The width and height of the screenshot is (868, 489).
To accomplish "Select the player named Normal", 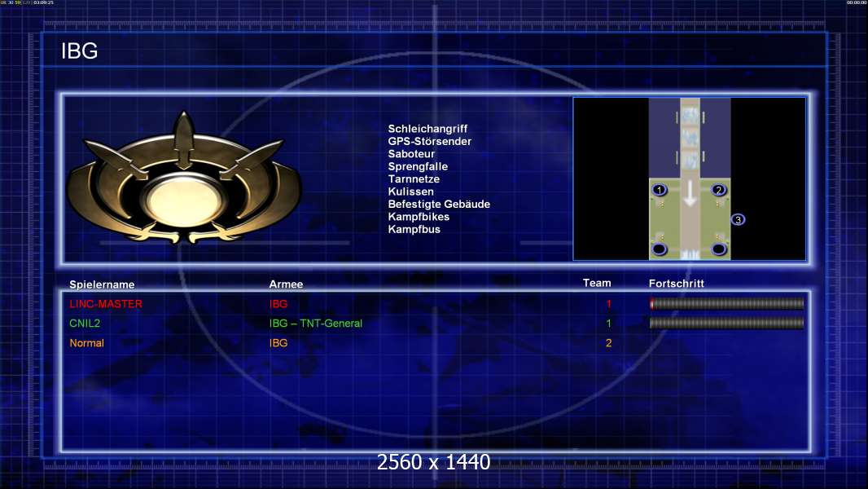I will tap(86, 343).
